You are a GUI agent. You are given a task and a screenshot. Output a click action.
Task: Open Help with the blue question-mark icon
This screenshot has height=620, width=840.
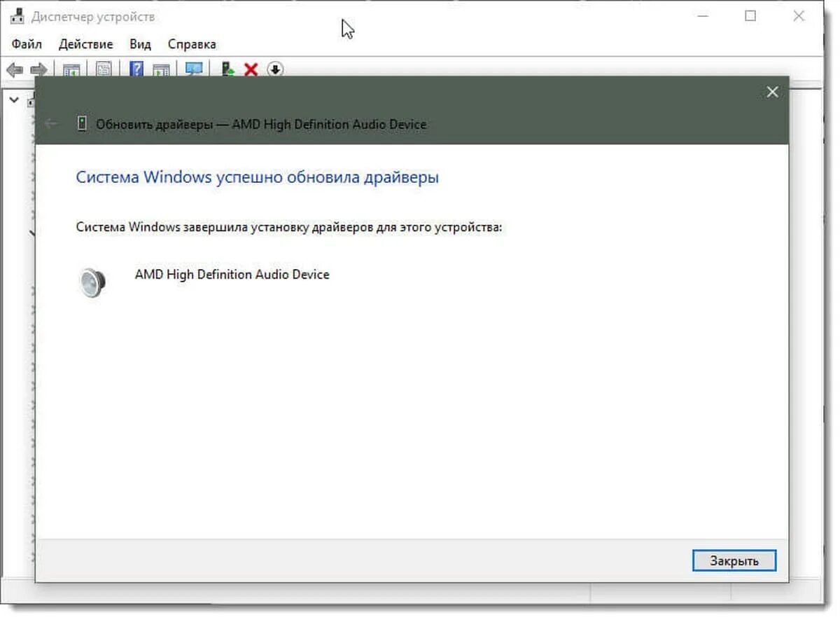(x=136, y=69)
